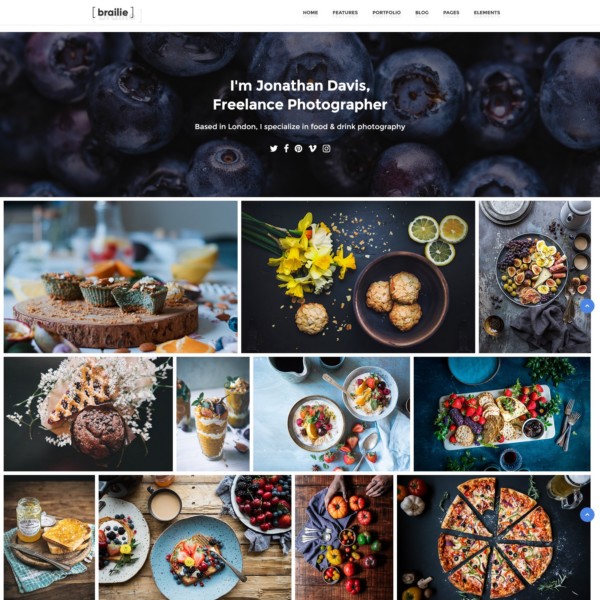Click the upper blue back-to-top arrow
The height and width of the screenshot is (600, 600).
587,306
